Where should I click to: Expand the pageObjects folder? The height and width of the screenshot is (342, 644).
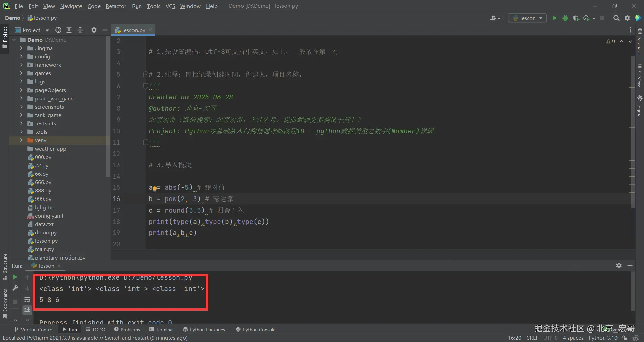tap(21, 90)
